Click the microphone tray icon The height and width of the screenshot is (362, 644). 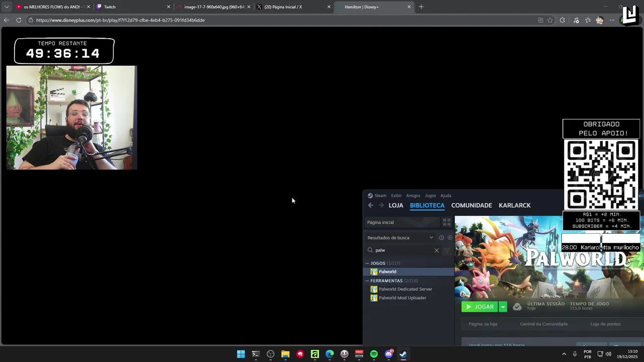575,354
